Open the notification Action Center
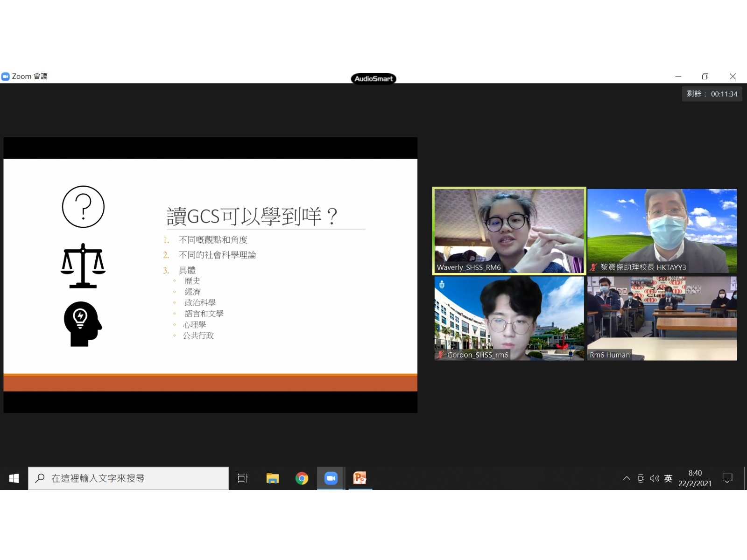The height and width of the screenshot is (560, 747). [x=727, y=478]
